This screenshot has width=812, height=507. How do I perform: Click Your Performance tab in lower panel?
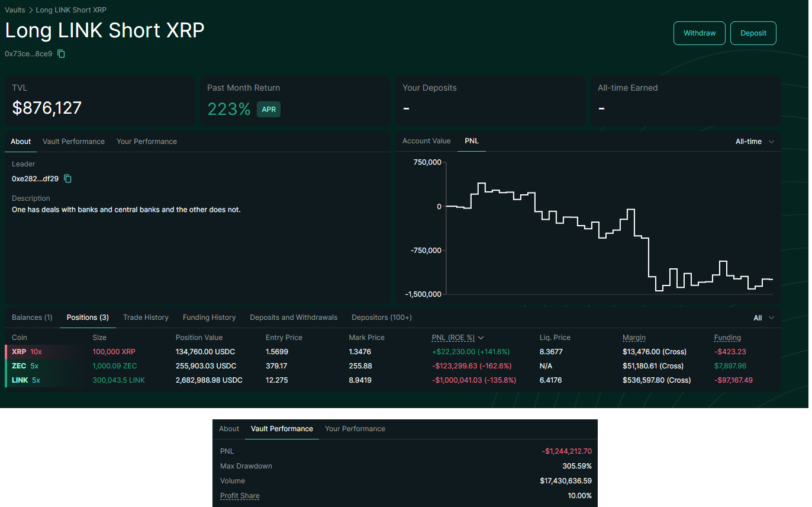point(355,429)
